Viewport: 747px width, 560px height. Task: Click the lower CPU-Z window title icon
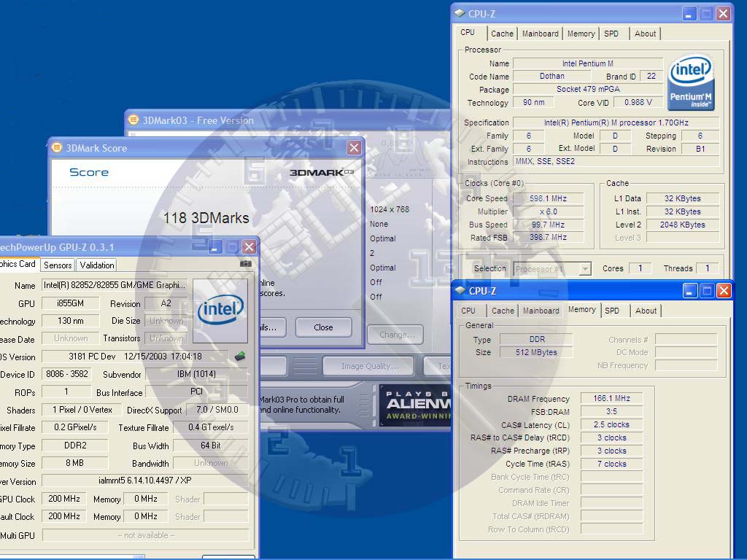460,290
